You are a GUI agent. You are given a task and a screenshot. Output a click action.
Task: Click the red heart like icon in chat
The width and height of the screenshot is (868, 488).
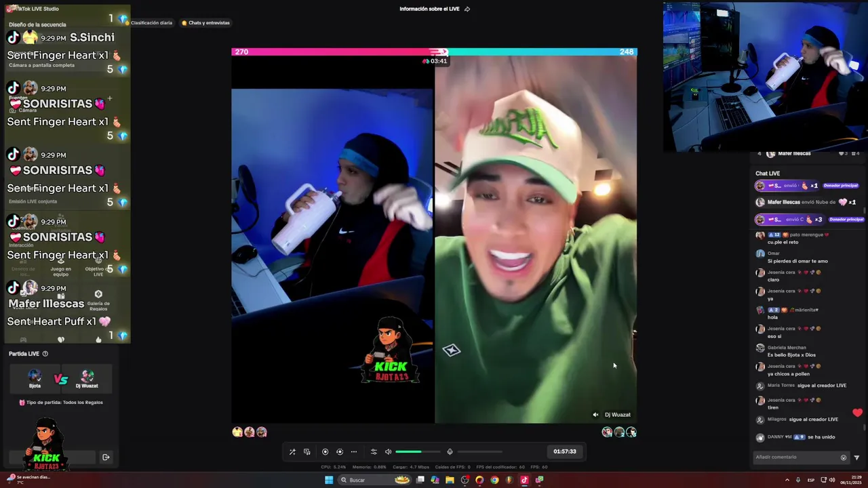857,413
